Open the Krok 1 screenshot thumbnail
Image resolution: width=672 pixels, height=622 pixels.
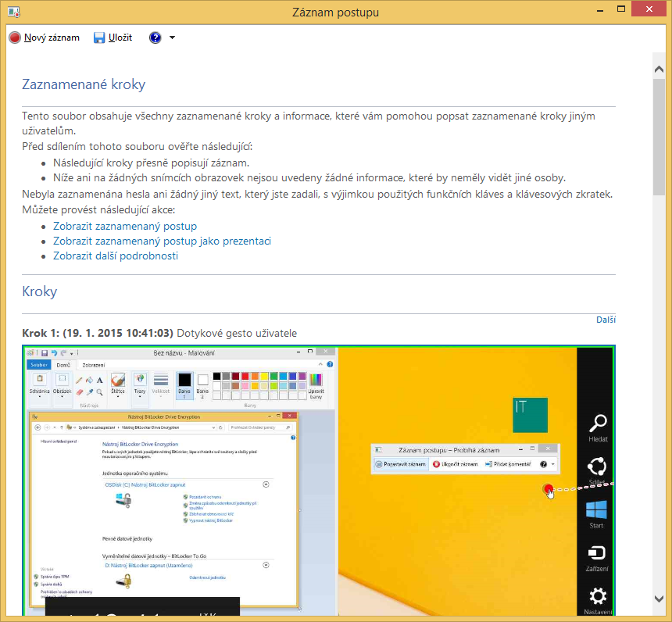click(319, 480)
